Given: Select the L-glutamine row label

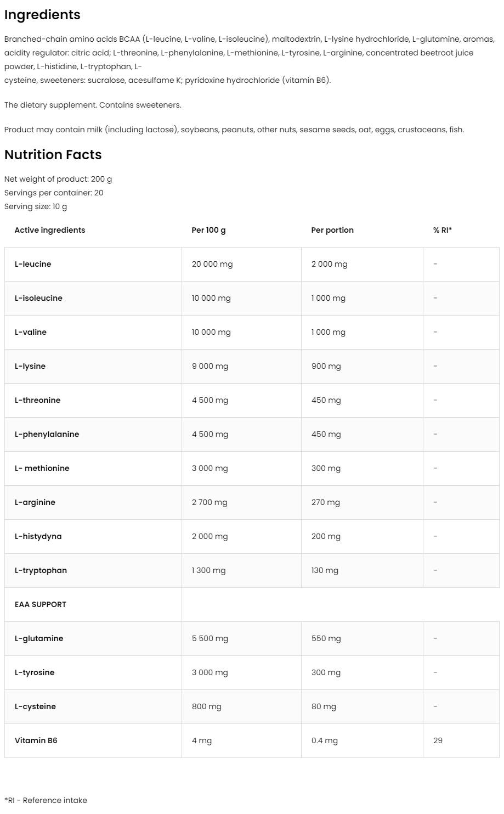Looking at the screenshot, I should click(39, 638).
